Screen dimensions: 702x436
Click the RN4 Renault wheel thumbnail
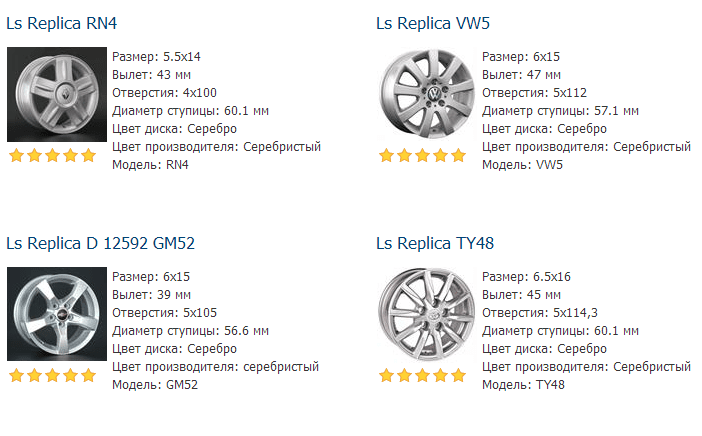(x=57, y=94)
